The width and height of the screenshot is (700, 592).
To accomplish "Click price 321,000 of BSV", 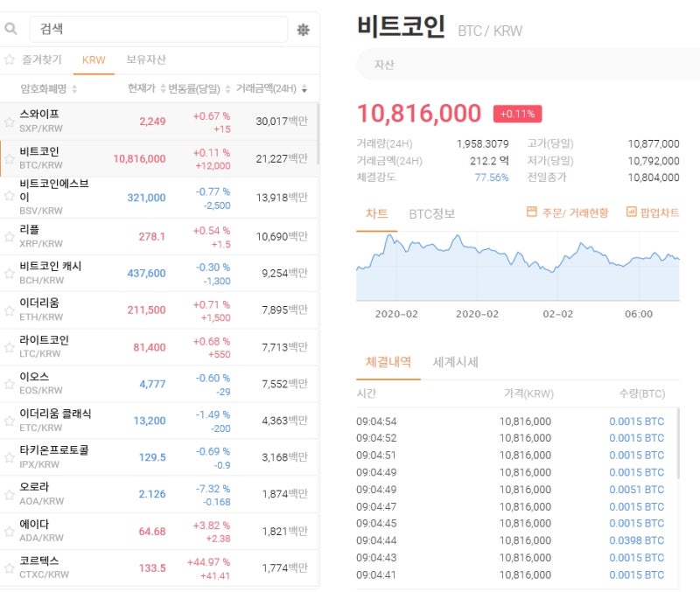I will 146,198.
